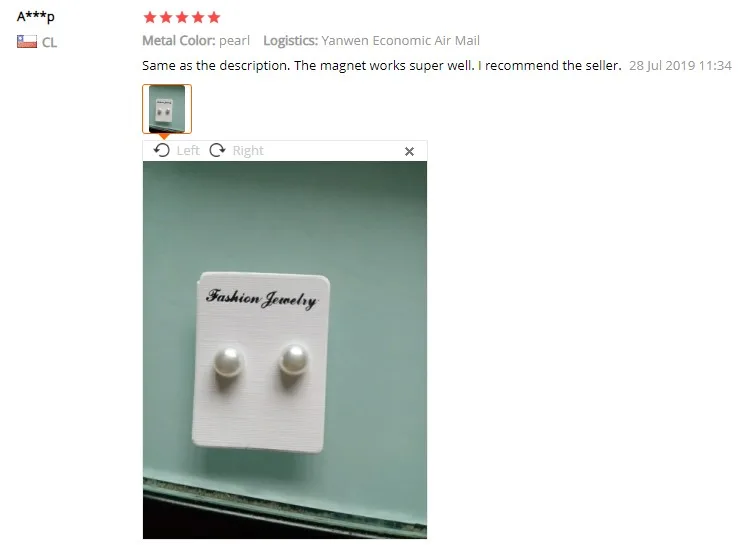The height and width of the screenshot is (545, 741).
Task: Rotate the photo left with counterclockwise arrow
Action: click(x=162, y=150)
